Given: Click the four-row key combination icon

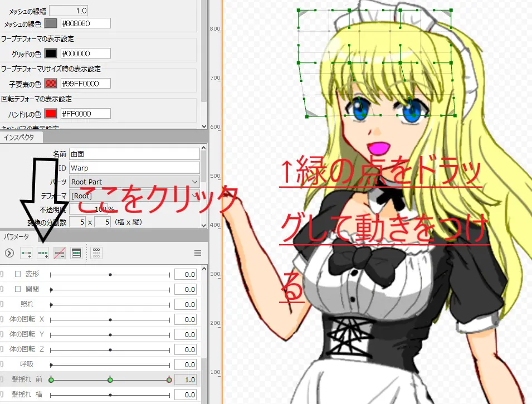Looking at the screenshot, I should tap(96, 253).
